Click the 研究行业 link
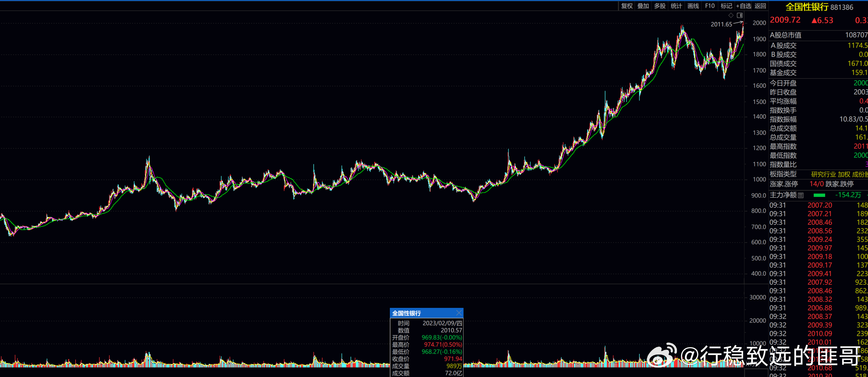Image resolution: width=868 pixels, height=377 pixels. [x=824, y=174]
